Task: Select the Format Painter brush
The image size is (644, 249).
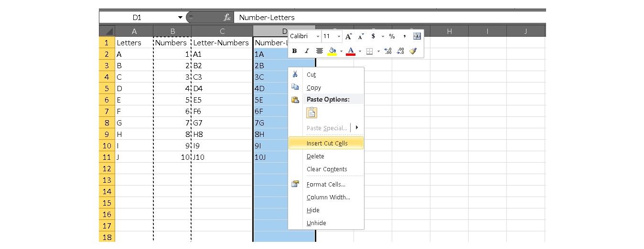Action: tap(413, 51)
